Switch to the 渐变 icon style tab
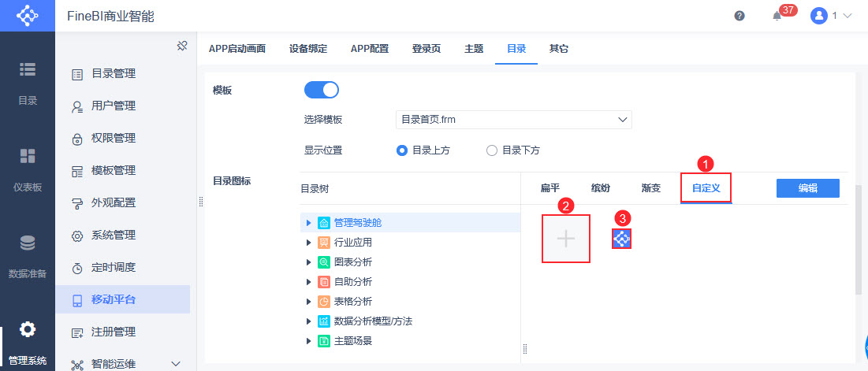This screenshot has width=868, height=371. [651, 188]
